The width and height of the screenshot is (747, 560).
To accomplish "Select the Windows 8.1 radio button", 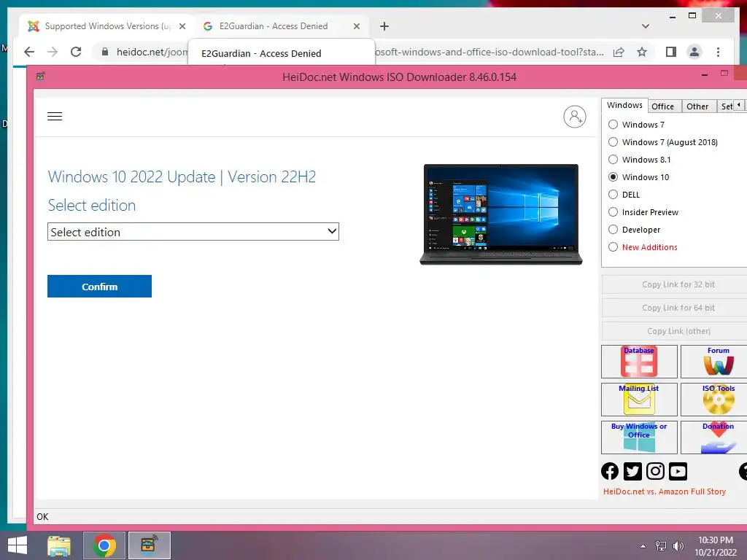I will pos(613,160).
